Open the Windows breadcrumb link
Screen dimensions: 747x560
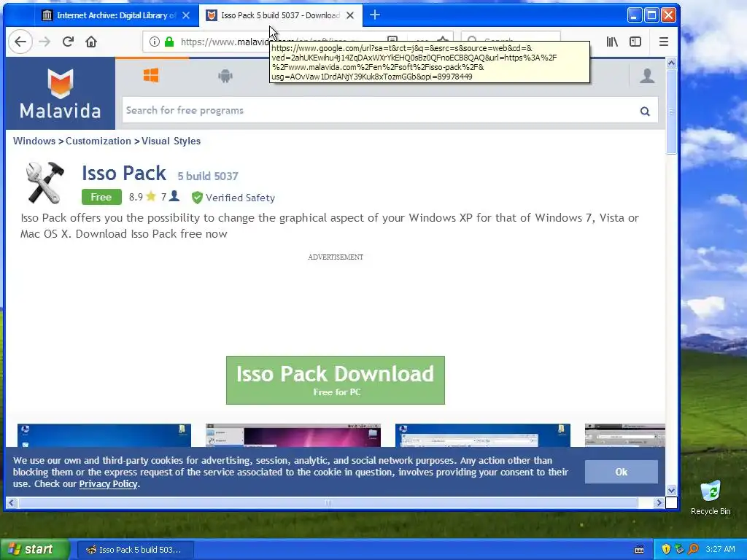(x=34, y=141)
